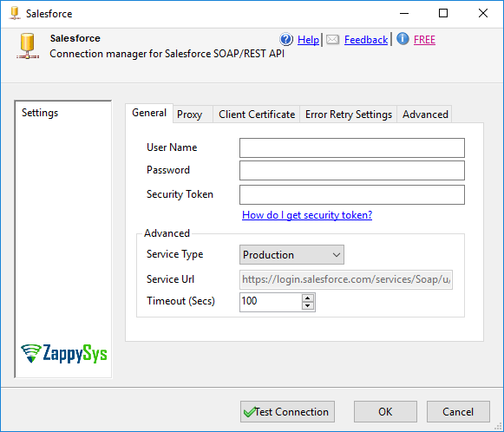Image resolution: width=504 pixels, height=432 pixels.
Task: Switch to the General tab
Action: pos(149,113)
